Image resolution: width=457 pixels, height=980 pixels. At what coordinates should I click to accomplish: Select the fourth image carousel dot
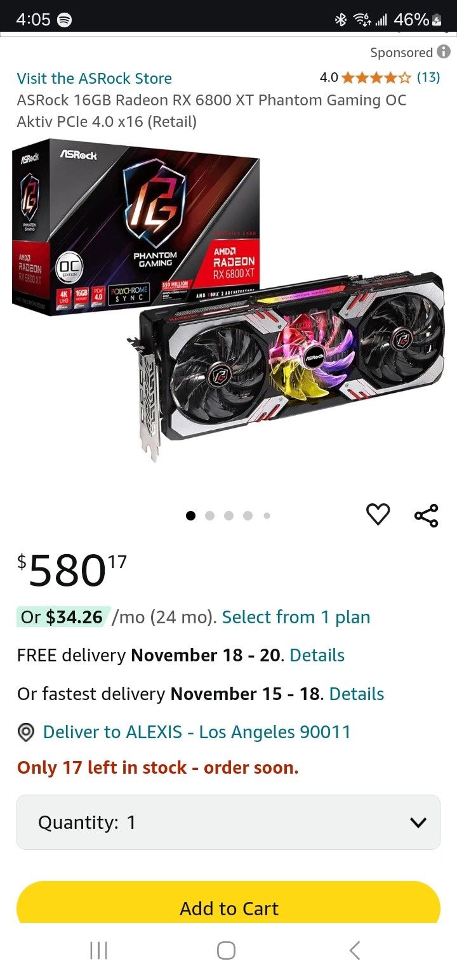pyautogui.click(x=248, y=515)
